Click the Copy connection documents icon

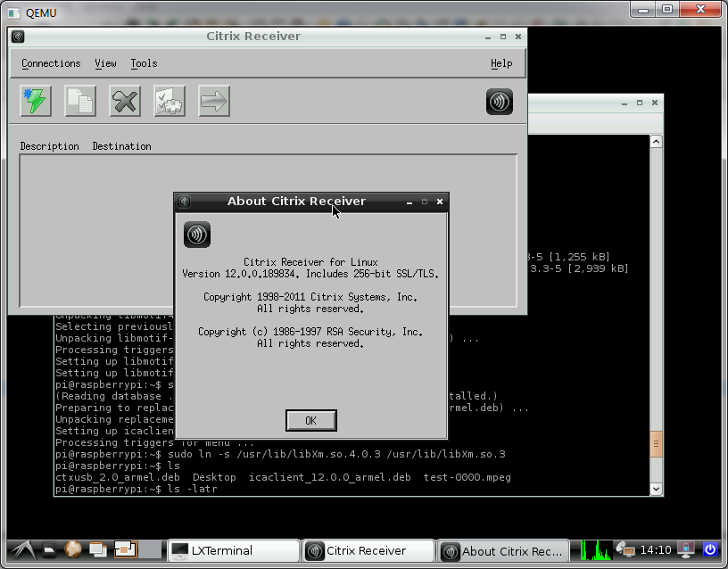click(x=80, y=101)
